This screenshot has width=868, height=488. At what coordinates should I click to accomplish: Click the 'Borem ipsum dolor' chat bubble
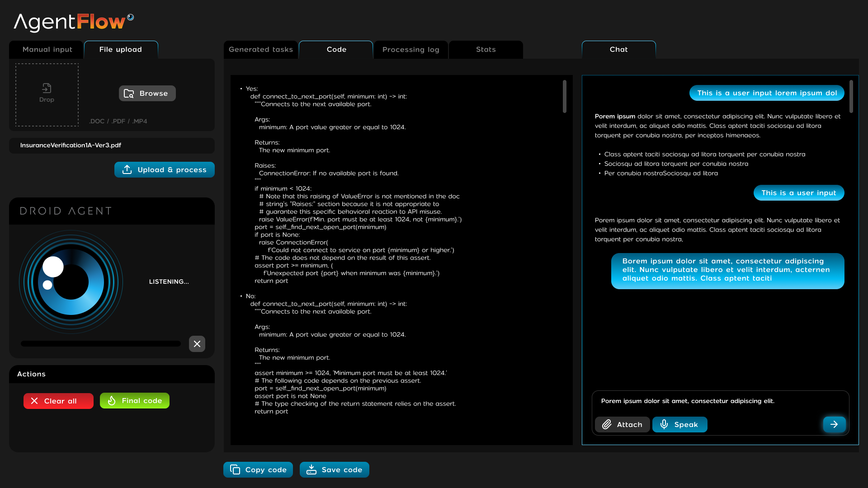point(728,271)
